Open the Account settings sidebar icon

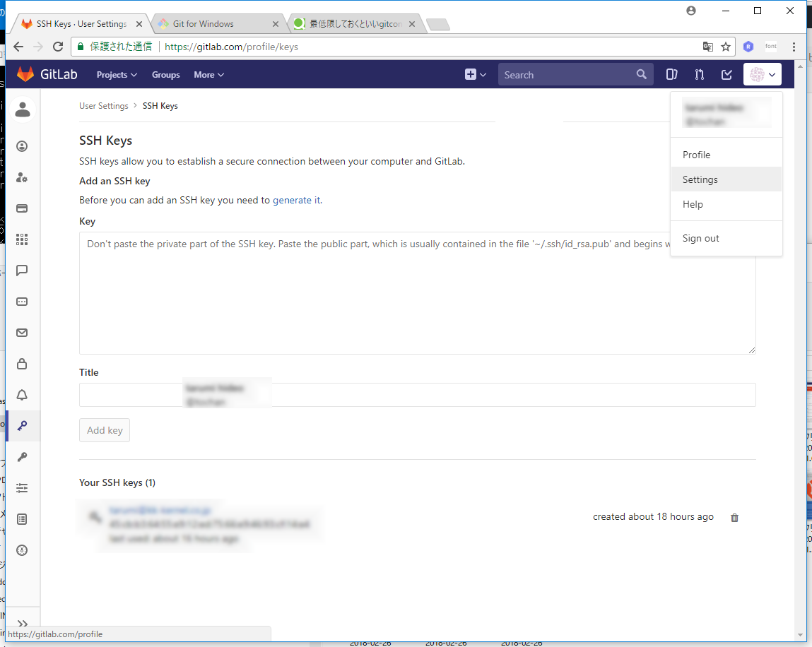pyautogui.click(x=22, y=177)
